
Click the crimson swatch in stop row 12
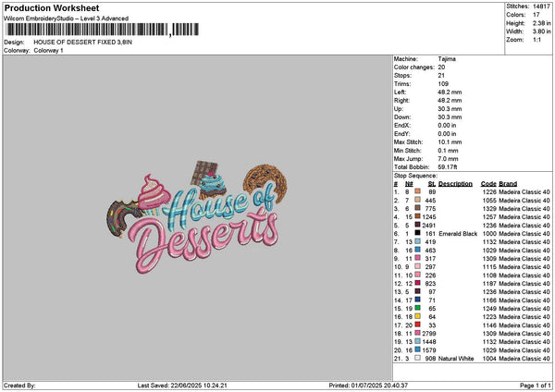pyautogui.click(x=418, y=283)
